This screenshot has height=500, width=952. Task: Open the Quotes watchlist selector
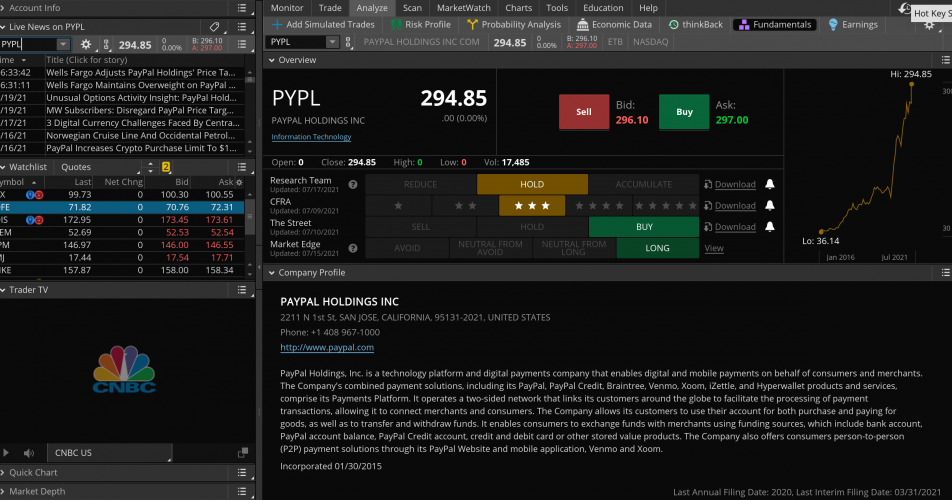click(x=100, y=167)
